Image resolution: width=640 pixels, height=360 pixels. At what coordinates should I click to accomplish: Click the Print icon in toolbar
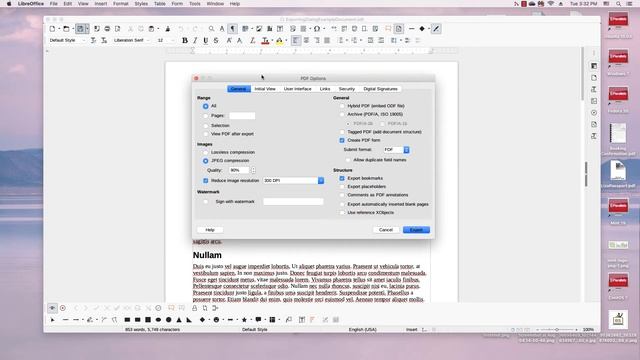107,29
